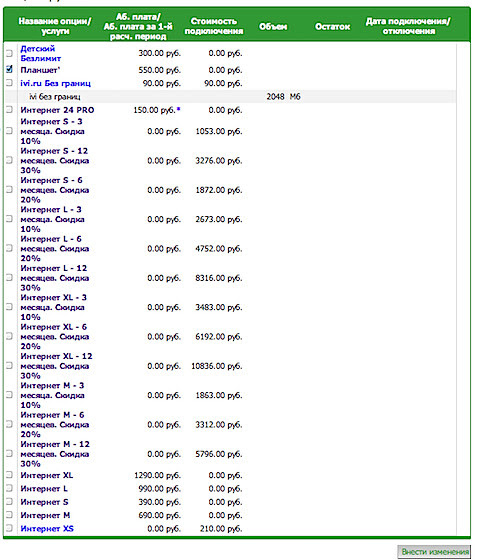This screenshot has width=480, height=560.
Task: Uncheck the Планшет option checkbox
Action: [x=9, y=69]
